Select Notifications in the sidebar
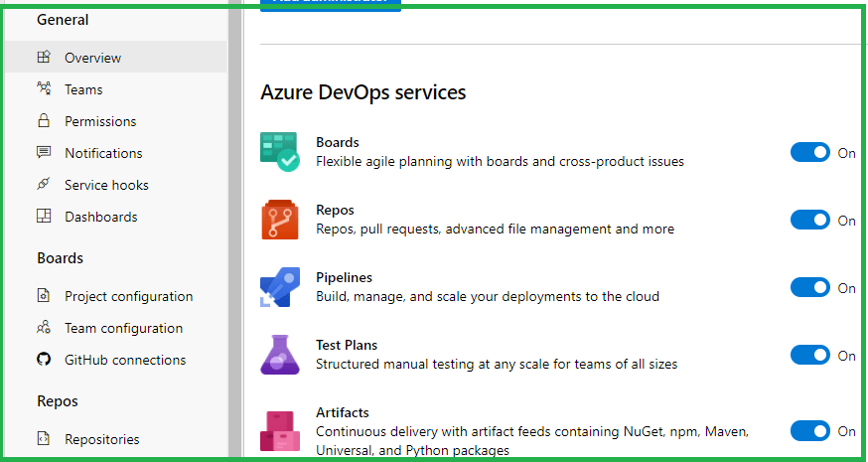 click(x=115, y=153)
